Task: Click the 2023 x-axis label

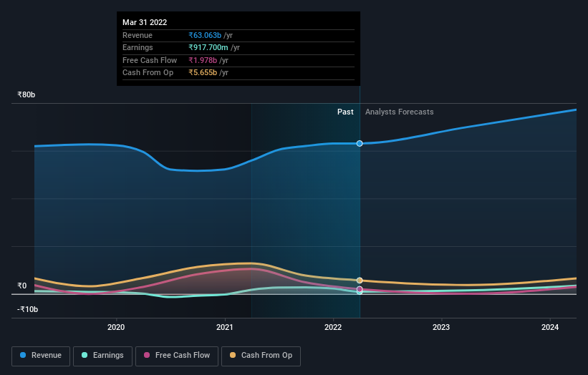Action: click(x=441, y=328)
